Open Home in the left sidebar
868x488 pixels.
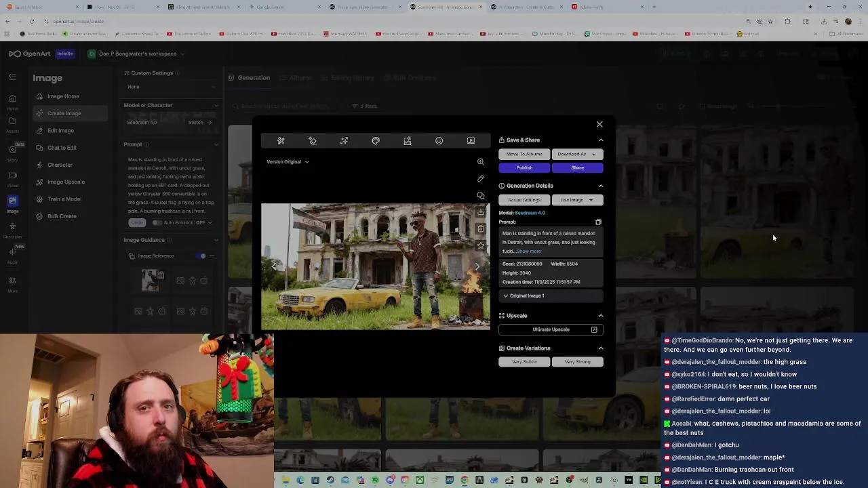[12, 102]
